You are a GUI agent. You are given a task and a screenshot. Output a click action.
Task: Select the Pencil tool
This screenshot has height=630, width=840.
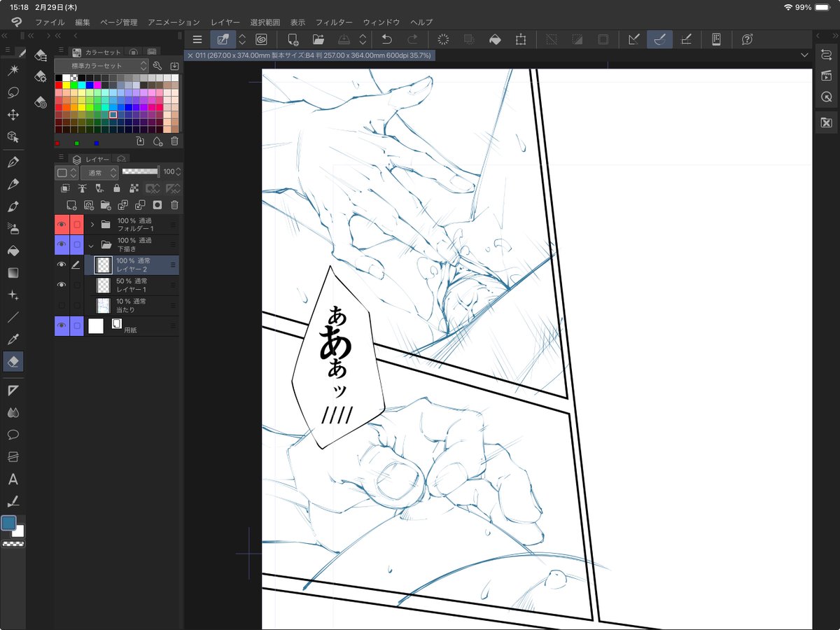[13, 184]
